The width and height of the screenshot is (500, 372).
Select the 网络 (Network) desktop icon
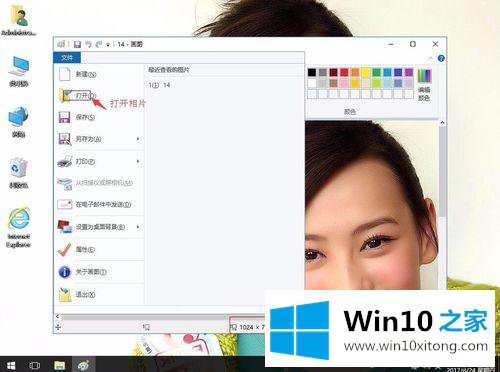click(19, 122)
